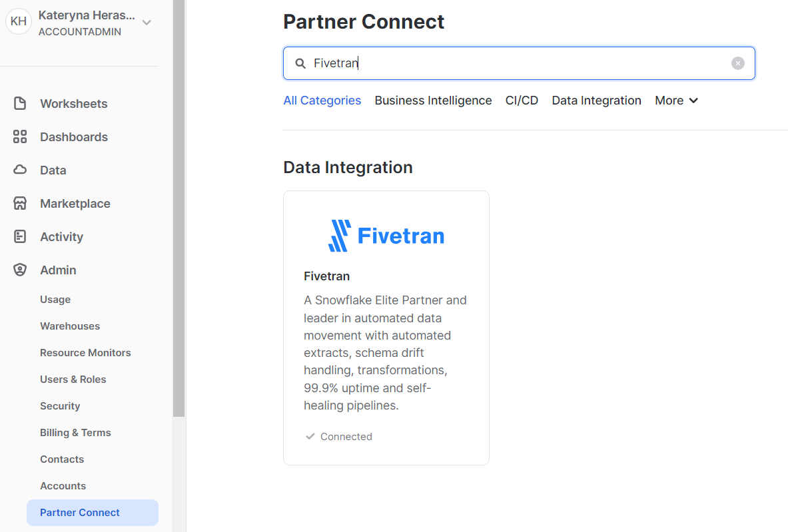Click the Activity list icon
788x532 pixels.
coord(20,236)
